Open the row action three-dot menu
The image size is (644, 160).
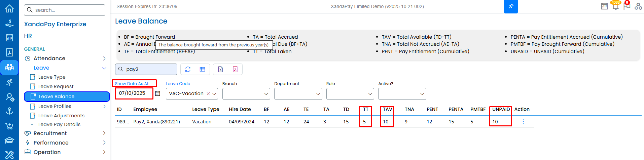(523, 122)
